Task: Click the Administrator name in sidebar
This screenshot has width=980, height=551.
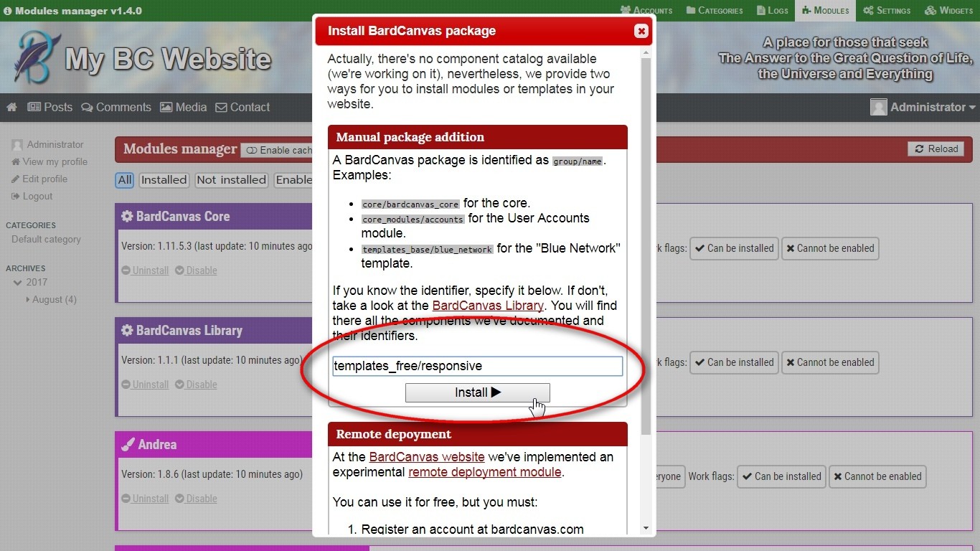Action: tap(55, 144)
